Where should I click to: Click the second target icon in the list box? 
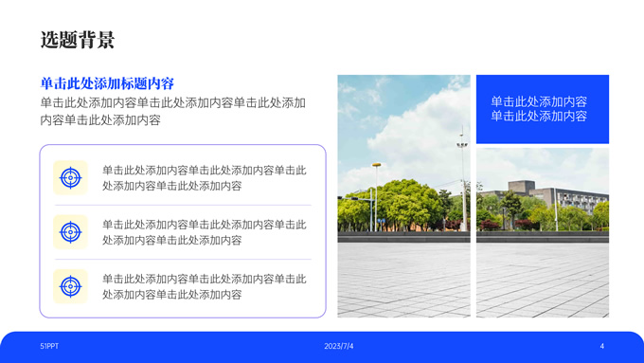coord(70,232)
